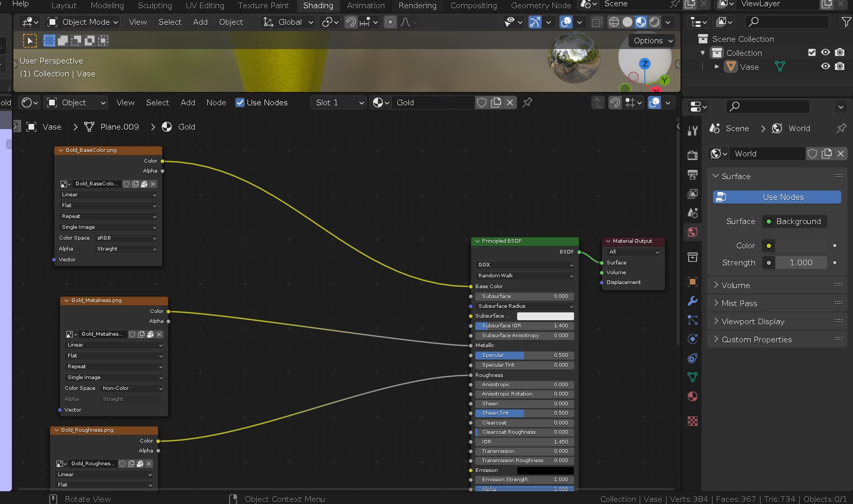Toggle X-Ray in viewport header
Screen dimensions: 853x504
[597, 22]
